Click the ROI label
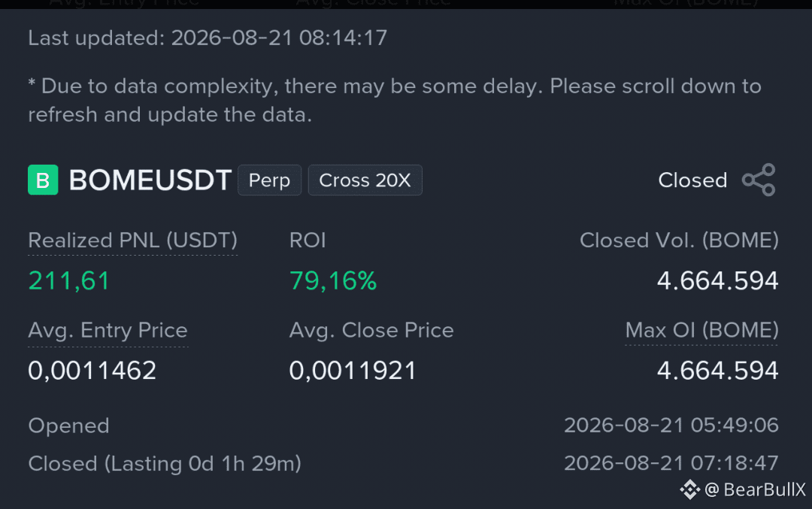 pos(308,241)
